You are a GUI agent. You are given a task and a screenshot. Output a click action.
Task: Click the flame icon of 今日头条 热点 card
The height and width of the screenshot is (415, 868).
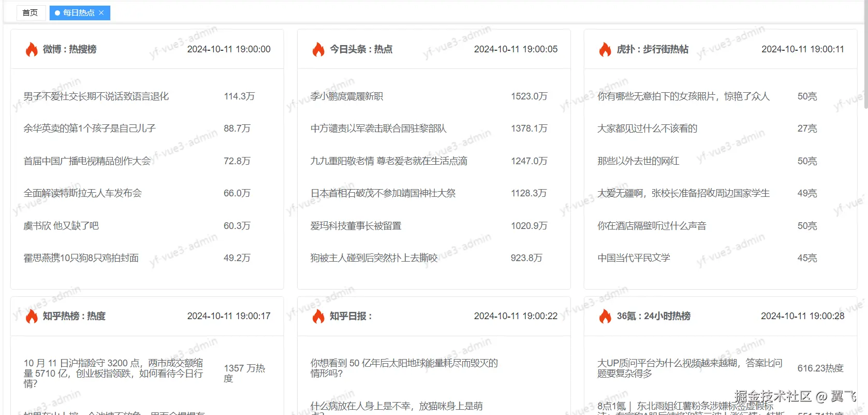(318, 49)
